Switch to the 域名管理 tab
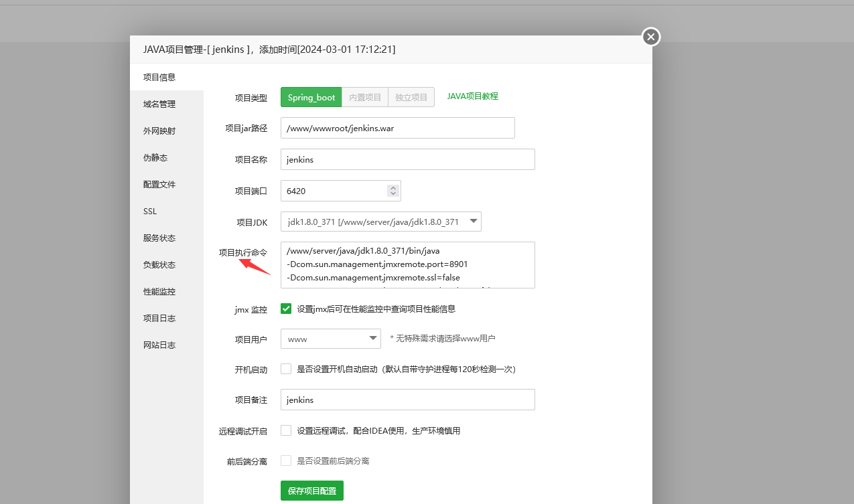Viewport: 854px width, 504px height. point(167,104)
